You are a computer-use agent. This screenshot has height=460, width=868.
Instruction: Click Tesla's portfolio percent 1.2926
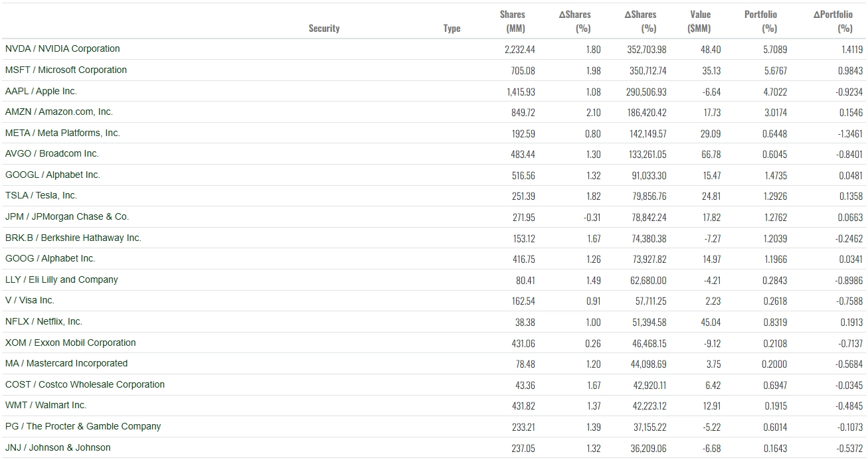coord(776,196)
